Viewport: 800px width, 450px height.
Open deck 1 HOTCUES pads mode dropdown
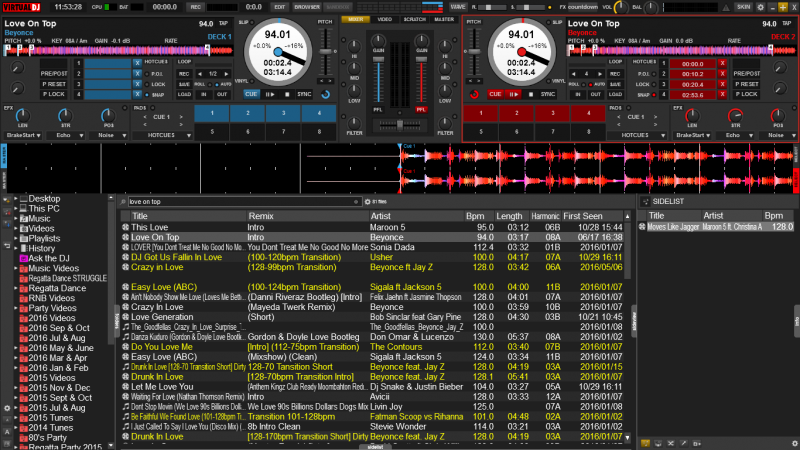coord(162,135)
